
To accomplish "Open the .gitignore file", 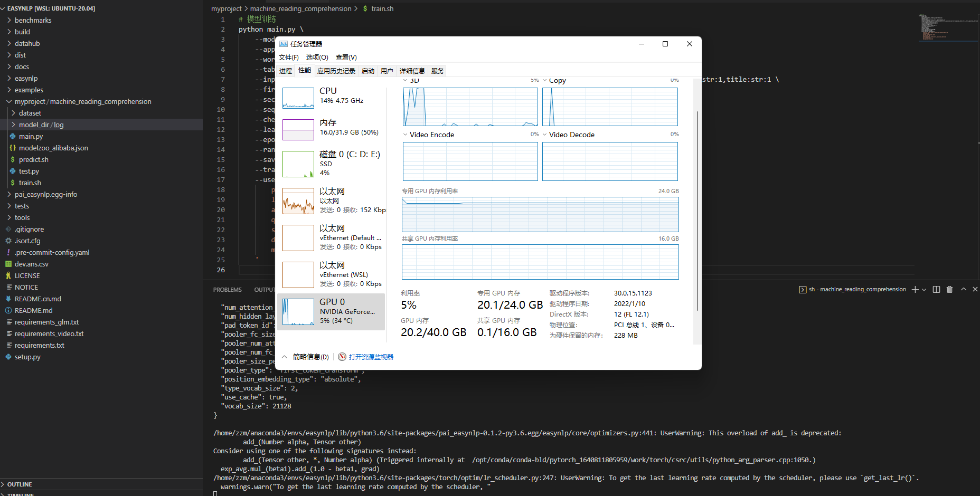I will click(101, 229).
